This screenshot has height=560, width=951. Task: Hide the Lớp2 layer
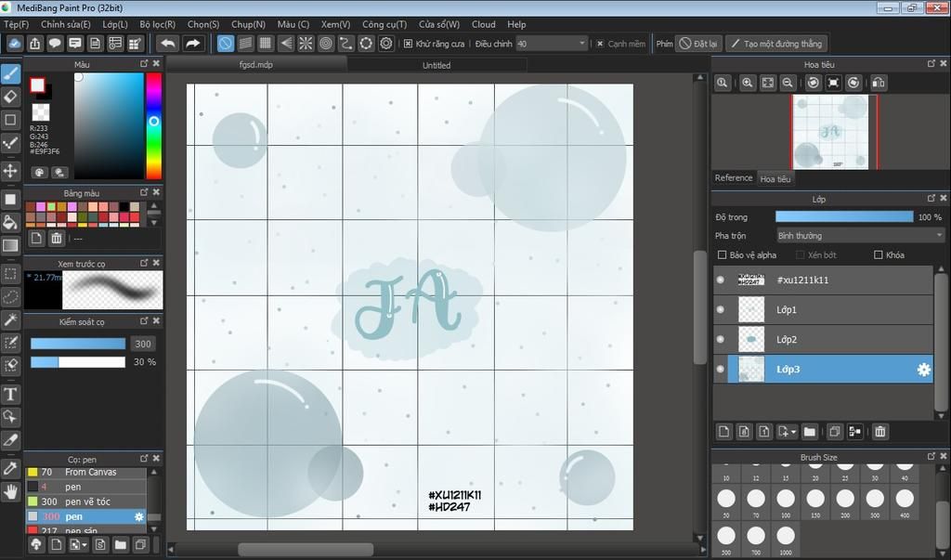click(x=721, y=339)
